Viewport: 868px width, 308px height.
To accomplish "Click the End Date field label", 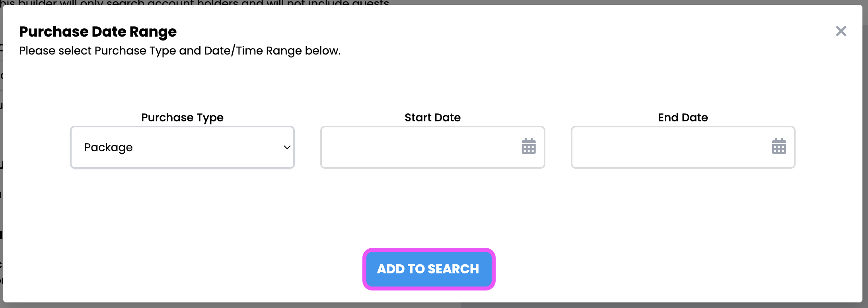I will (683, 117).
